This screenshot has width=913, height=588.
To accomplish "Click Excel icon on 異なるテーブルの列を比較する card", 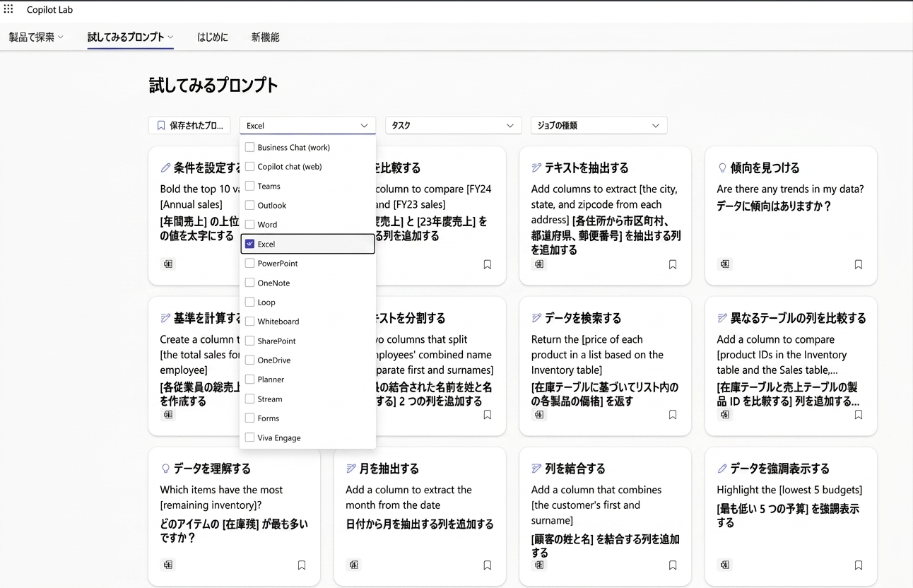I will coord(725,414).
